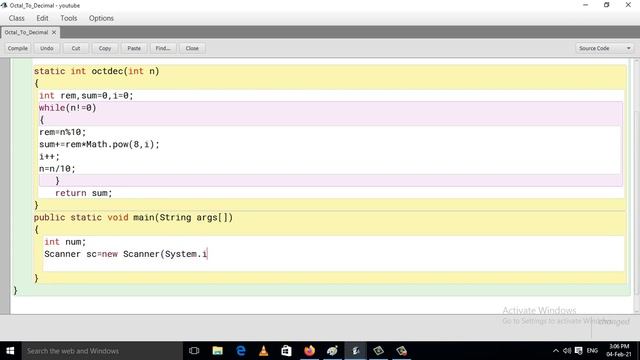Click the 'while(n!=0)' code line

[x=67, y=108]
